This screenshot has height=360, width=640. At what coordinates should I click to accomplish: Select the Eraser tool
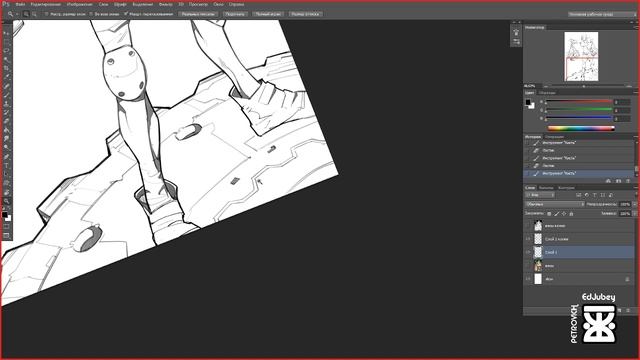pos(6,121)
